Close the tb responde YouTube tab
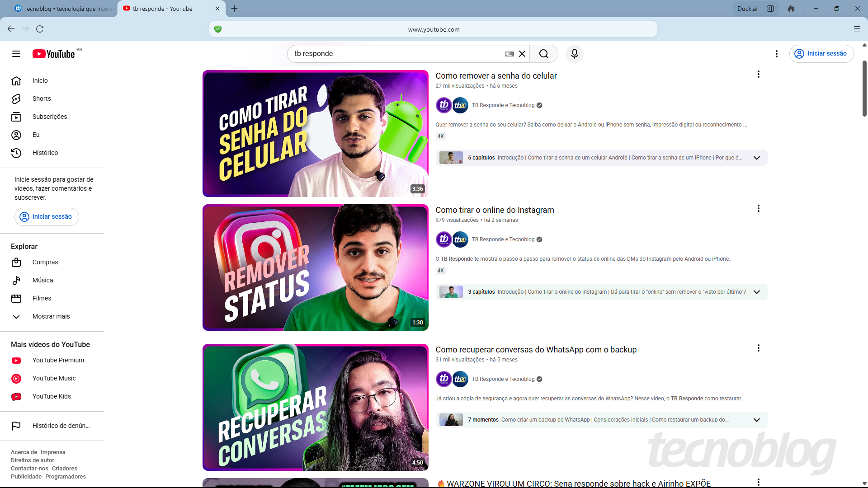868x488 pixels. [217, 9]
